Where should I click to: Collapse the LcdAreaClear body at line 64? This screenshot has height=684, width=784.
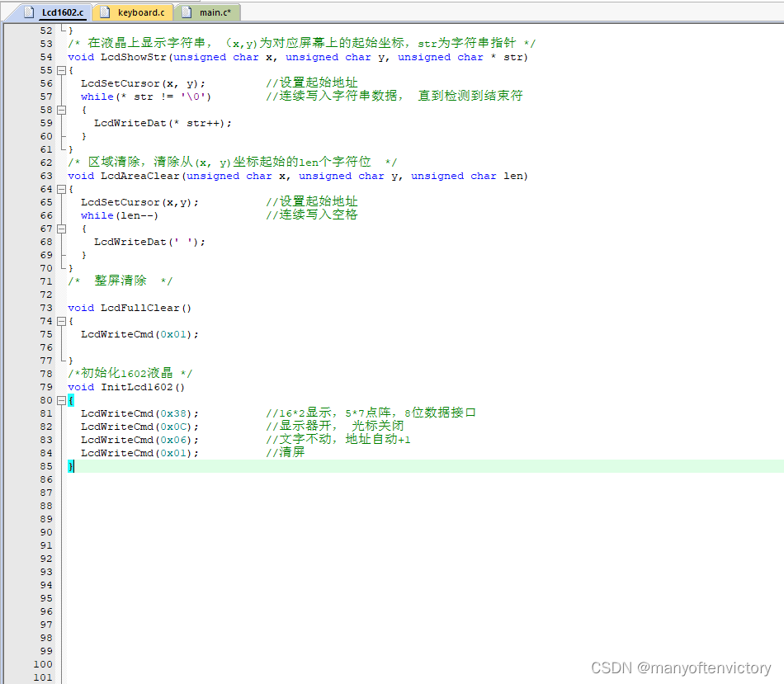(x=62, y=189)
